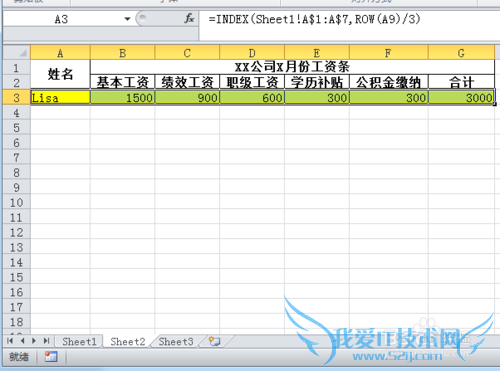Click the 学历补贴 header cell
This screenshot has height=371, width=500.
click(317, 82)
